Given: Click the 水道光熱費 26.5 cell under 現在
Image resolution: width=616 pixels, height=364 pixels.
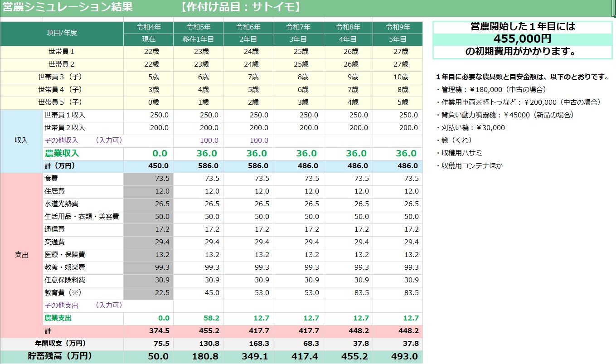Looking at the screenshot, I should (x=148, y=204).
